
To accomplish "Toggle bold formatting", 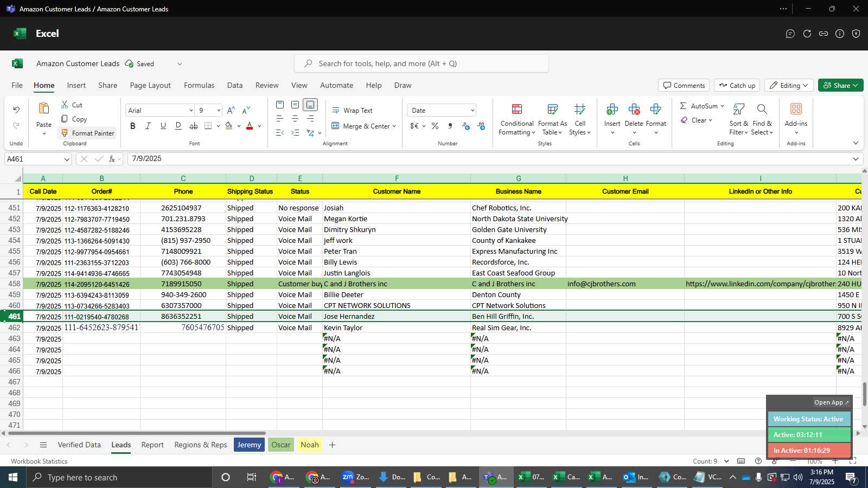I will coord(133,126).
